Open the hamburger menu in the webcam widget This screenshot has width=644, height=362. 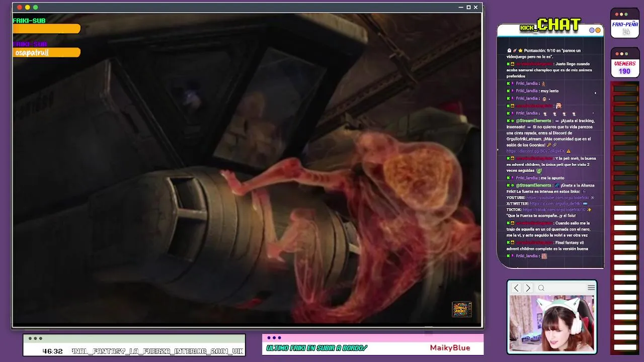[x=591, y=288]
